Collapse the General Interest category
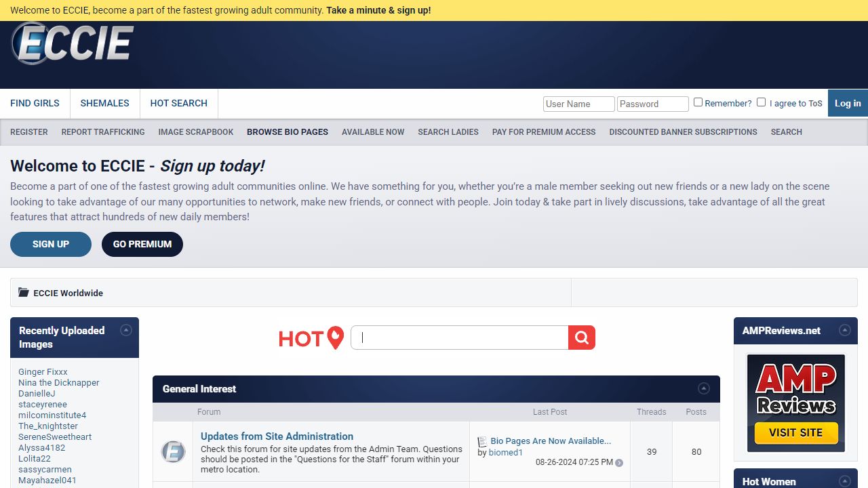 [x=704, y=388]
